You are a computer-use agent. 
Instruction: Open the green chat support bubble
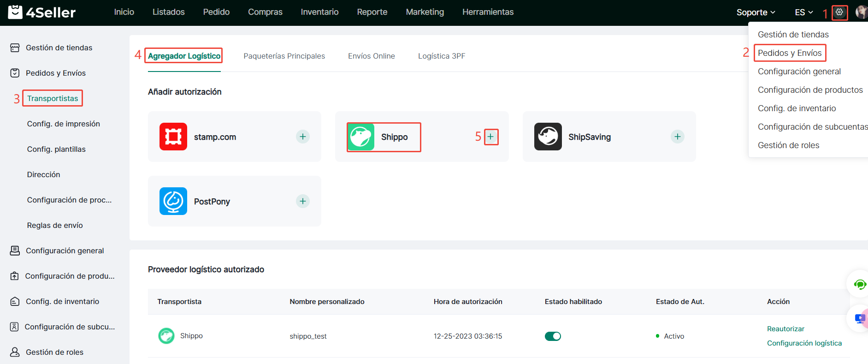point(859,284)
